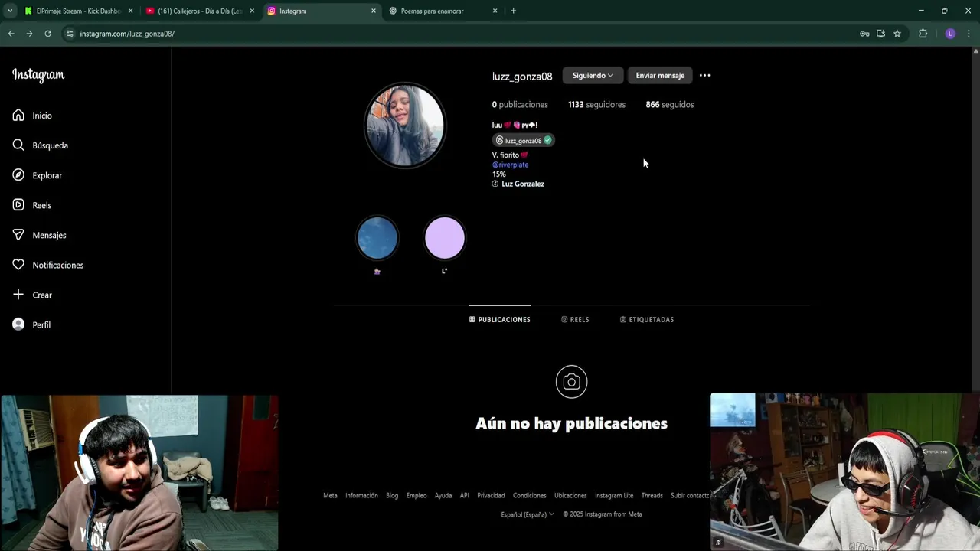Open @riverplate mention link
The height and width of the screenshot is (551, 980).
(510, 165)
